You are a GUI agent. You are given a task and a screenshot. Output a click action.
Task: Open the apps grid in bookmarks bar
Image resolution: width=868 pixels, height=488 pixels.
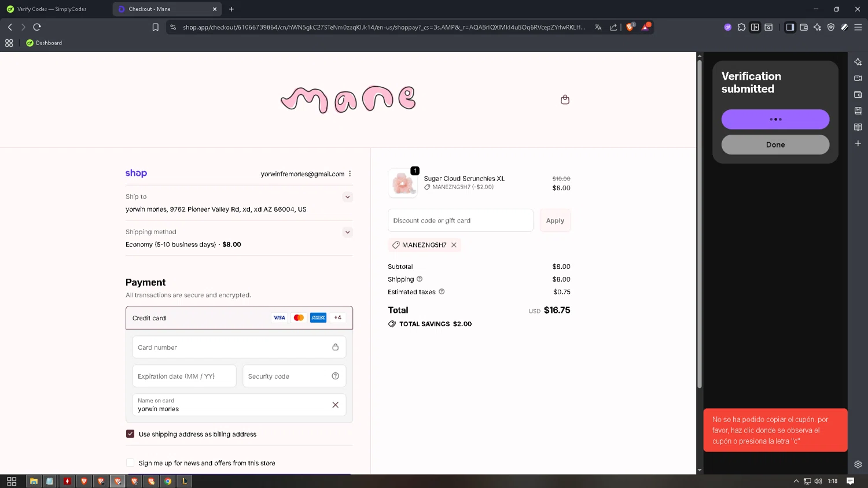(x=9, y=43)
